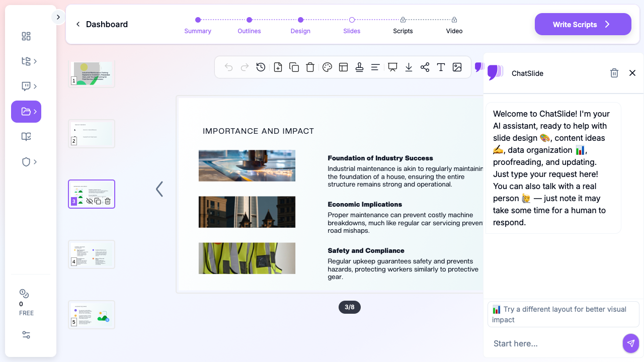Insert text box with T icon
This screenshot has height=362, width=644.
pos(441,67)
